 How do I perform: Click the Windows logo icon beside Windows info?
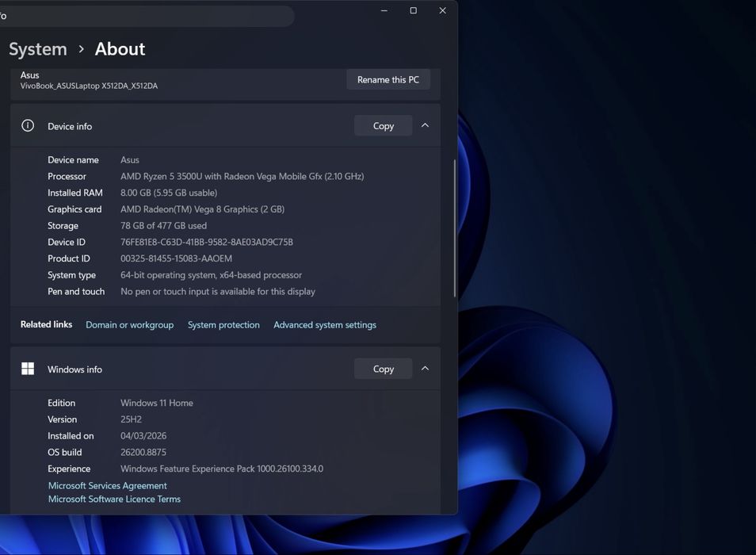click(28, 369)
